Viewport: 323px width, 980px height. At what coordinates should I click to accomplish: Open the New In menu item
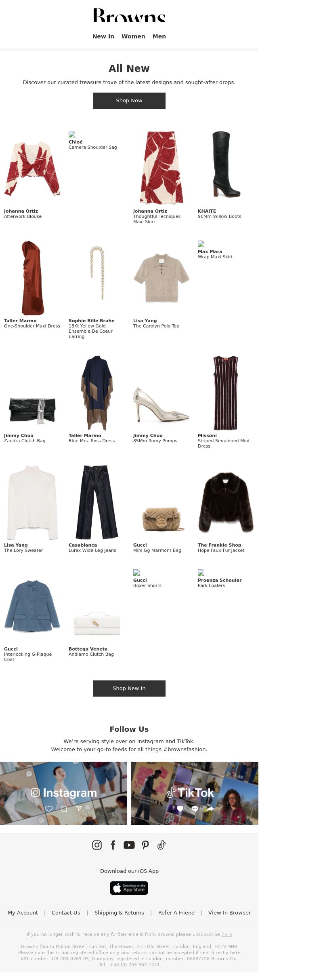[x=103, y=36]
